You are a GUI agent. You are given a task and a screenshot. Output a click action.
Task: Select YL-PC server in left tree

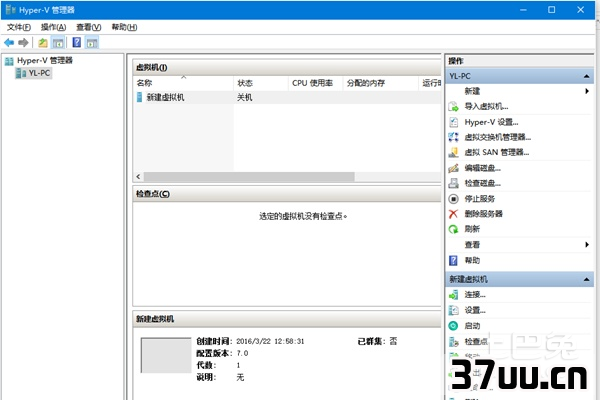[33, 73]
